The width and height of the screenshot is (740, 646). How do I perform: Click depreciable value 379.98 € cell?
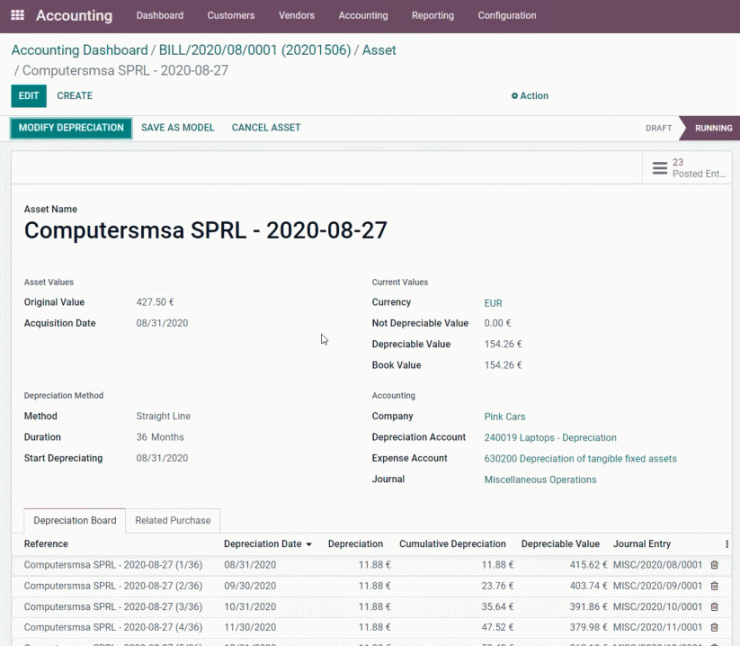(588, 627)
